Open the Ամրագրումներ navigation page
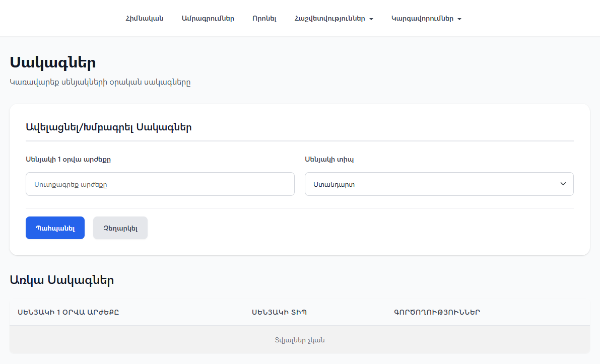This screenshot has width=600, height=364. pos(208,19)
